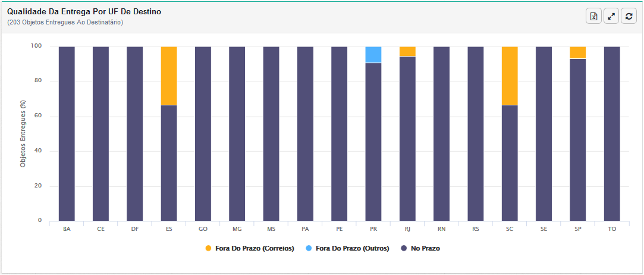Select the orange segment of the ES bar

click(x=169, y=76)
